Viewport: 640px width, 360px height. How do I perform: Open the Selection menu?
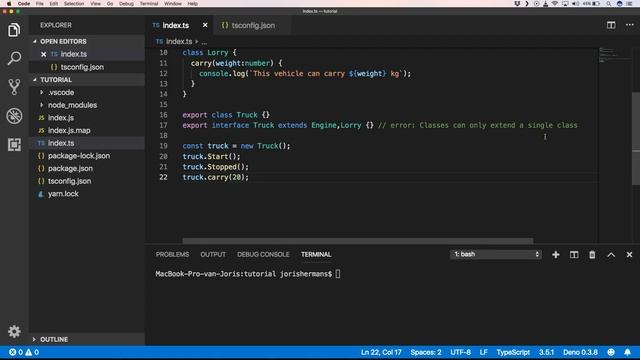(74, 4)
